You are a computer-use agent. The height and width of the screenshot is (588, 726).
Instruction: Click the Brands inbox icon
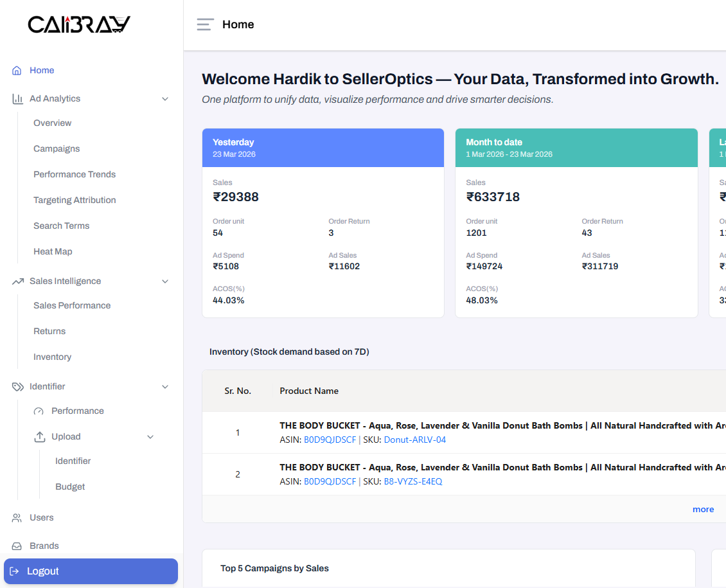point(17,546)
